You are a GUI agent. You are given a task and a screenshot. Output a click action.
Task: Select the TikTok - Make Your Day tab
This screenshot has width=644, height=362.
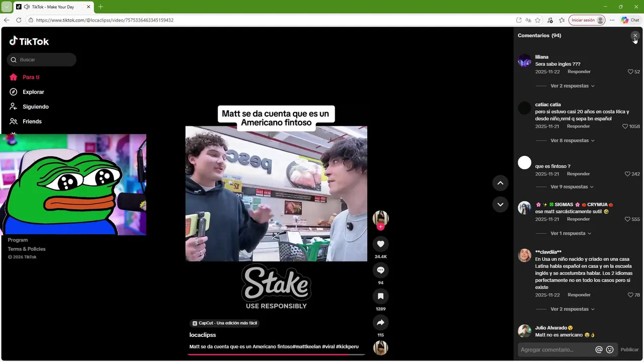tap(53, 7)
